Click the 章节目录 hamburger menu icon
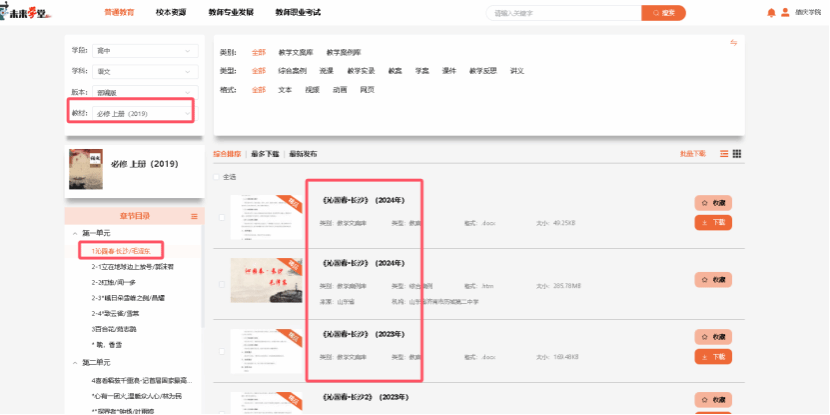The height and width of the screenshot is (415, 830). point(194,217)
